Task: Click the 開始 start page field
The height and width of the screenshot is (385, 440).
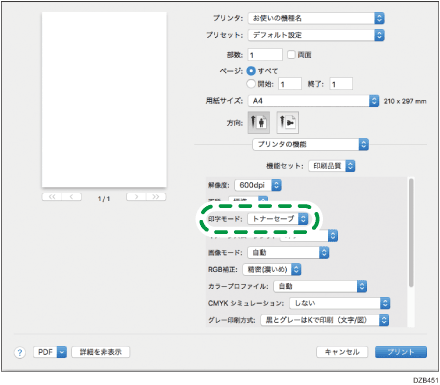Action: coord(290,84)
